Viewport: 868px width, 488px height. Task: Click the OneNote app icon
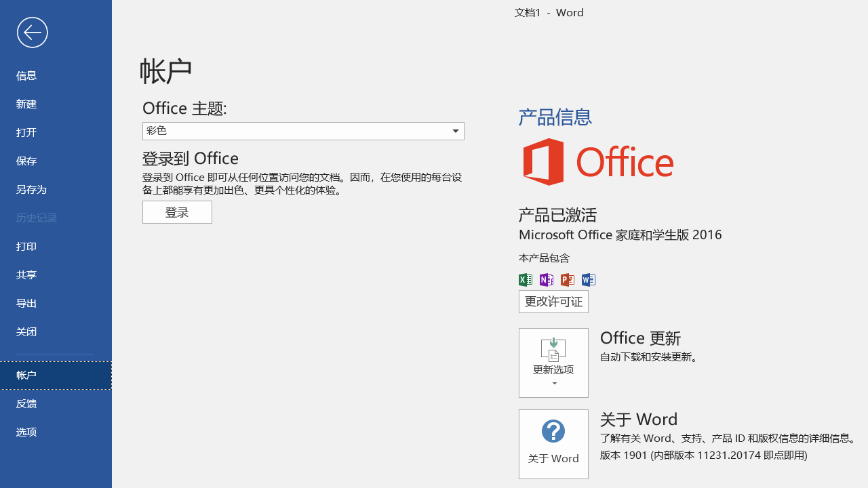tap(547, 280)
